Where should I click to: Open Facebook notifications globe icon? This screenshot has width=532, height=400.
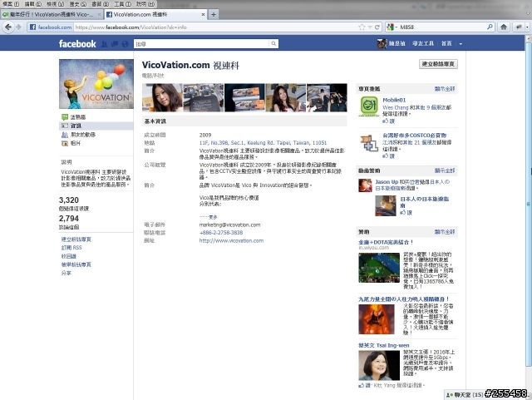pos(125,44)
